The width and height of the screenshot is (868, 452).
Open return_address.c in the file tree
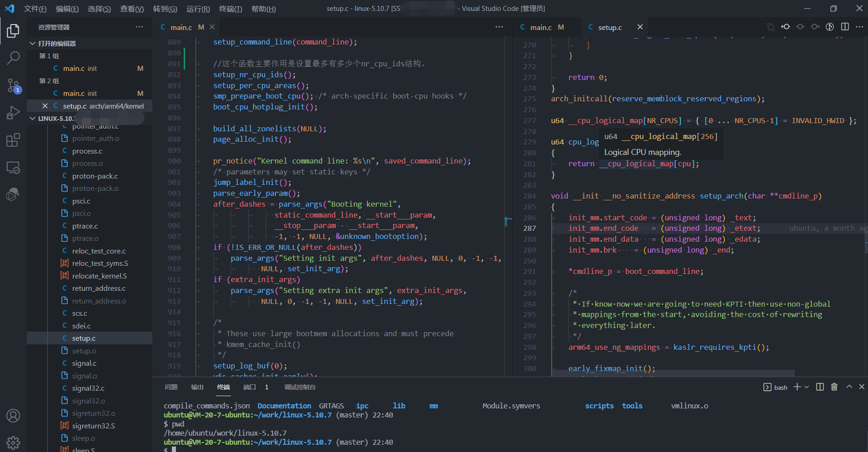[x=99, y=288]
